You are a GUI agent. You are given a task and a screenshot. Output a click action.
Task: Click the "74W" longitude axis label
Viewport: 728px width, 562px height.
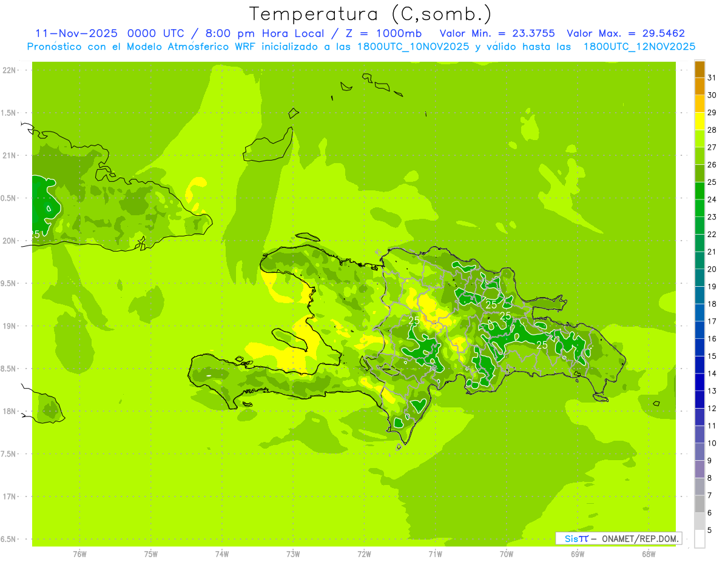click(x=222, y=554)
